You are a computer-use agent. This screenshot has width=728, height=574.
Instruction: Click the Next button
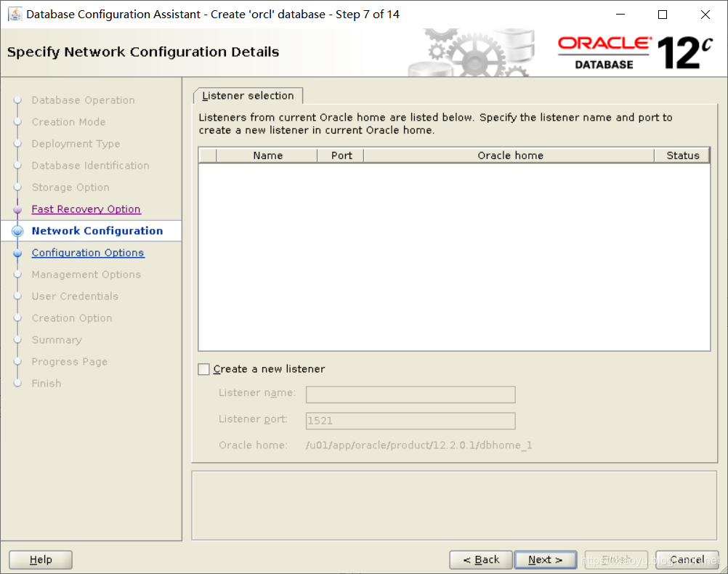tap(546, 559)
